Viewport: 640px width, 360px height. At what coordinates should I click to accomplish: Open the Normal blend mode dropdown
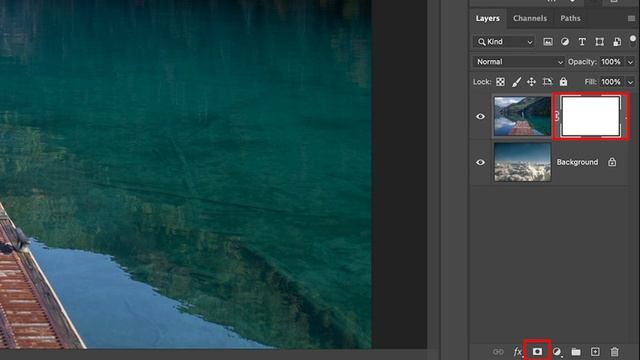(519, 62)
